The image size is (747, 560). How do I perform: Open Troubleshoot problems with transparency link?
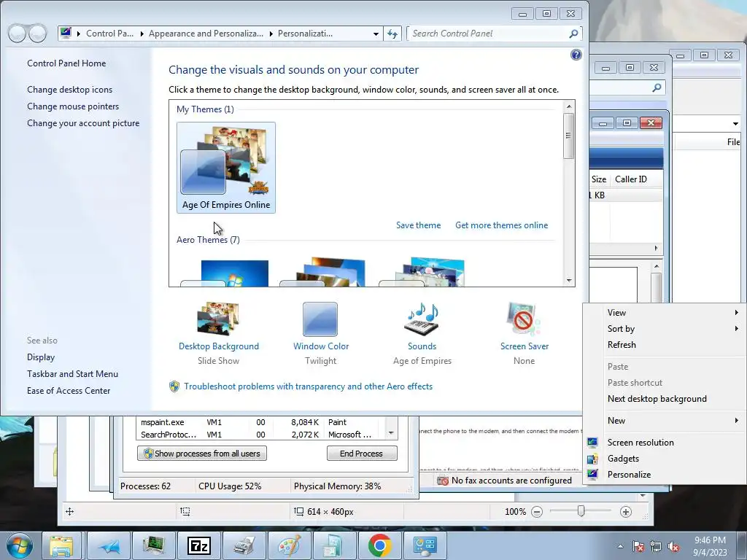[309, 386]
